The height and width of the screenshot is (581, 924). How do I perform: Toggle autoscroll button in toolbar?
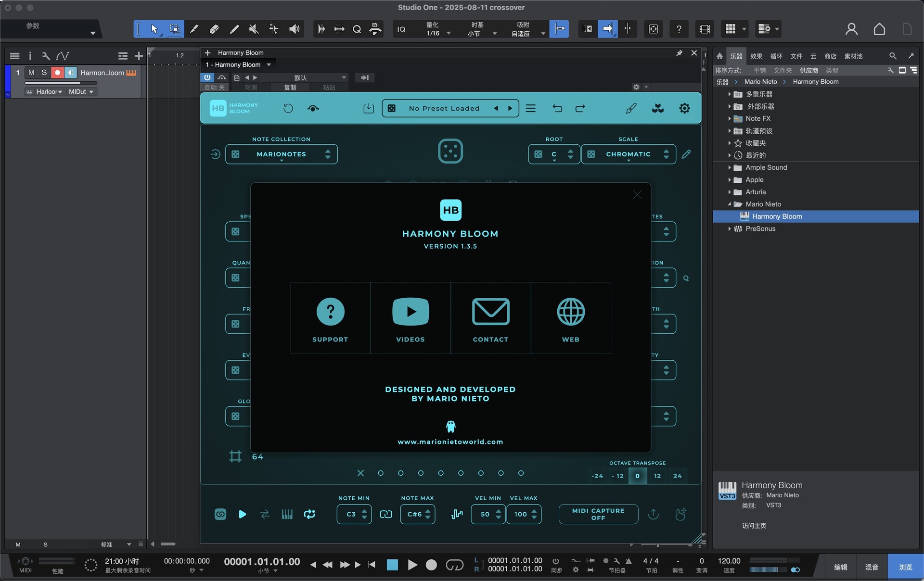tap(608, 29)
